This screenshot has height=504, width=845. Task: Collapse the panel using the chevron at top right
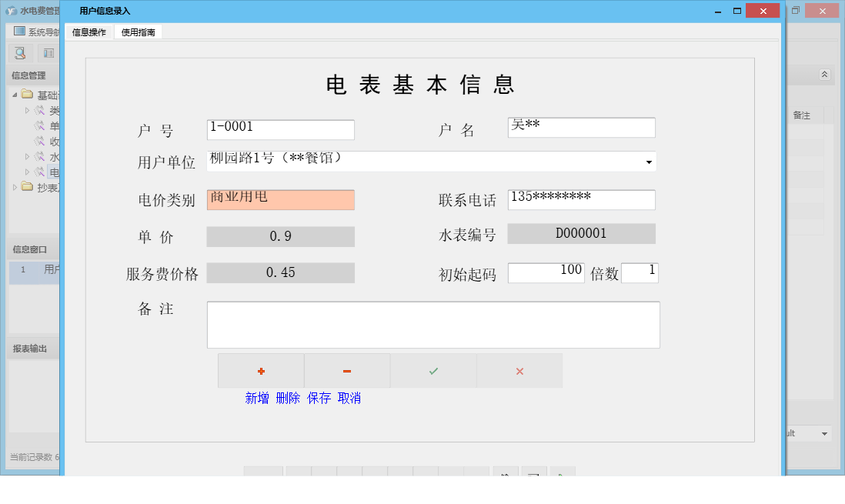point(823,75)
